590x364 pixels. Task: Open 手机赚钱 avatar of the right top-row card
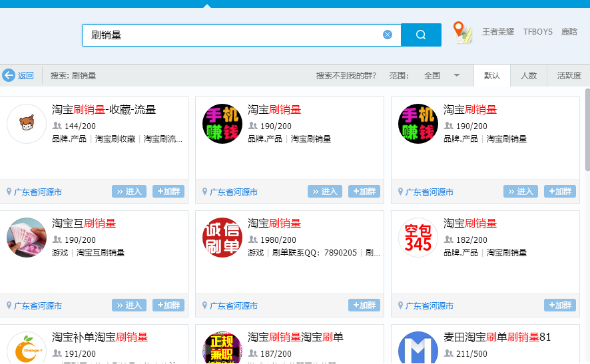418,124
